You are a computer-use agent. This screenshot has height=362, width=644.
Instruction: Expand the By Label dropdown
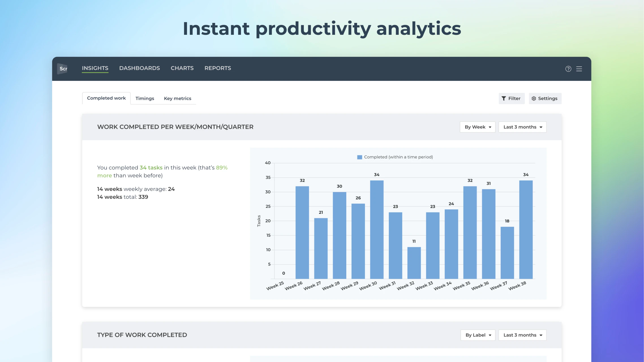(x=478, y=335)
